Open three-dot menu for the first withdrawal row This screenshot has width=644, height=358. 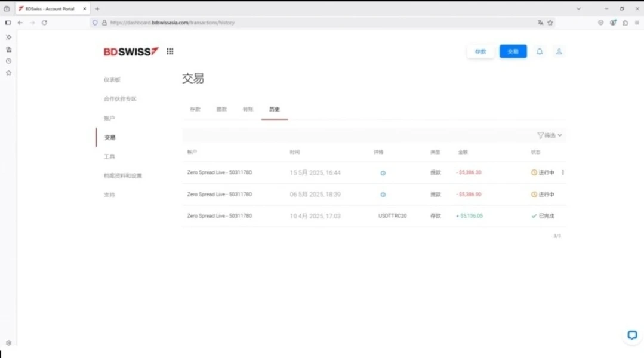click(563, 173)
